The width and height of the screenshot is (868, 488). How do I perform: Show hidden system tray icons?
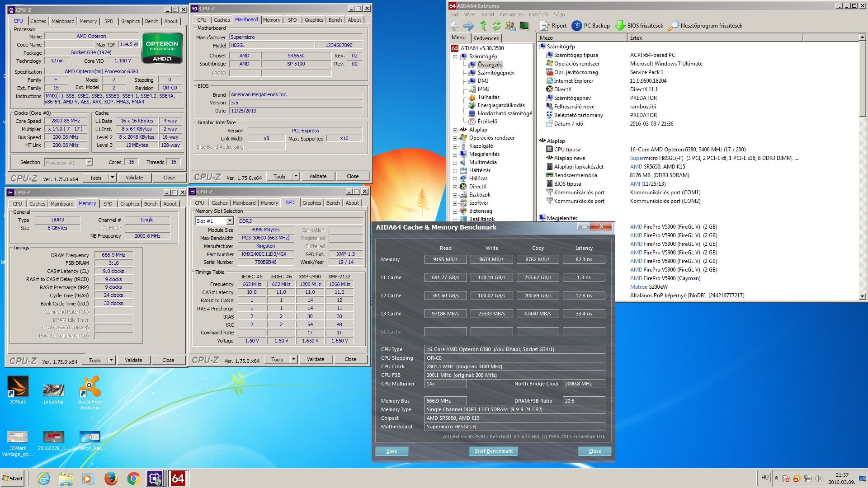pos(777,478)
